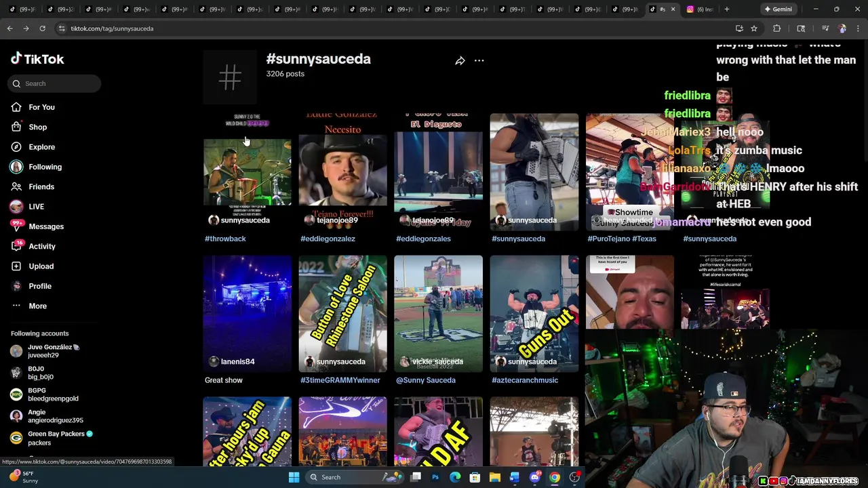Open the More ellipsis in sidebar
Image resolution: width=868 pixels, height=488 pixels.
click(16, 306)
